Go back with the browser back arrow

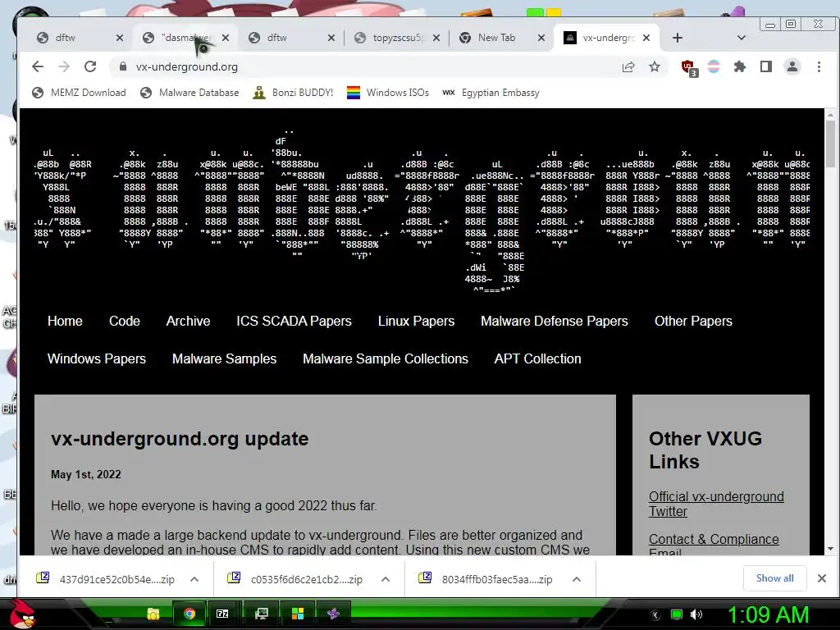tap(38, 66)
